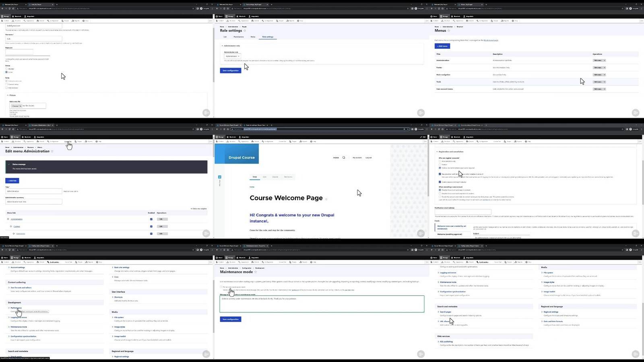Toggle the Enabled checkbox for the Comments menu link
The image size is (644, 362).
tap(151, 234)
